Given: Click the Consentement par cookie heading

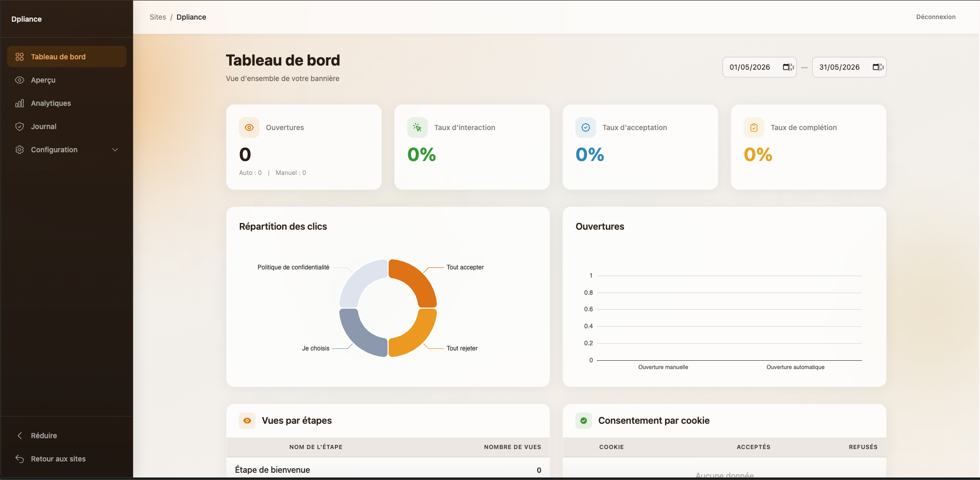Looking at the screenshot, I should (x=654, y=421).
